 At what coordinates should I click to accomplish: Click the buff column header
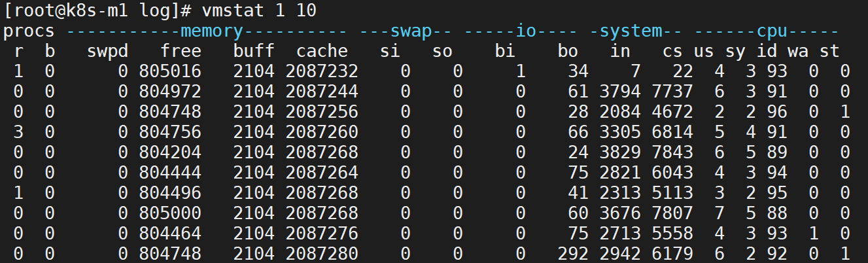coord(254,51)
